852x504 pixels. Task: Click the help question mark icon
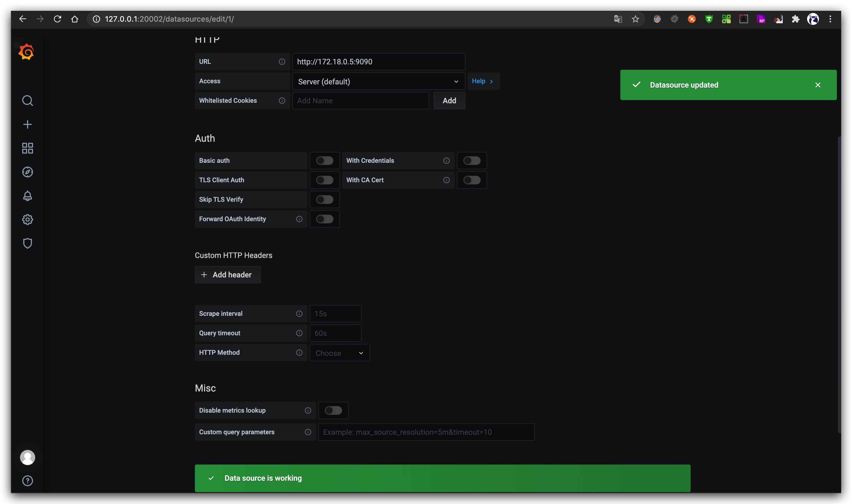(28, 480)
